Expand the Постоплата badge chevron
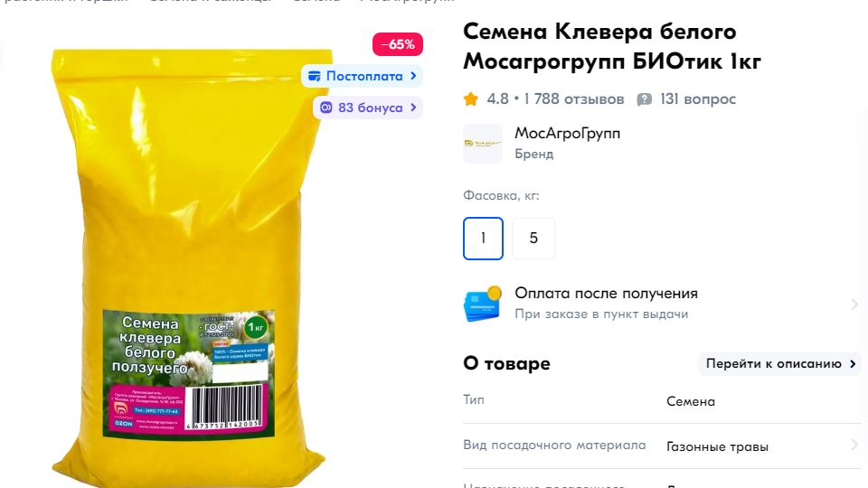This screenshot has height=488, width=868. click(x=413, y=76)
